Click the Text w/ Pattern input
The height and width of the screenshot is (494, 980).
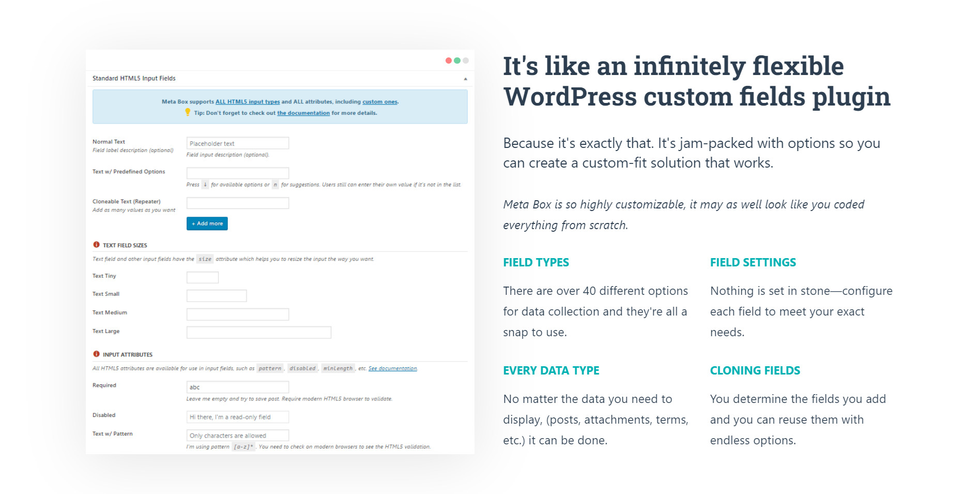point(237,436)
